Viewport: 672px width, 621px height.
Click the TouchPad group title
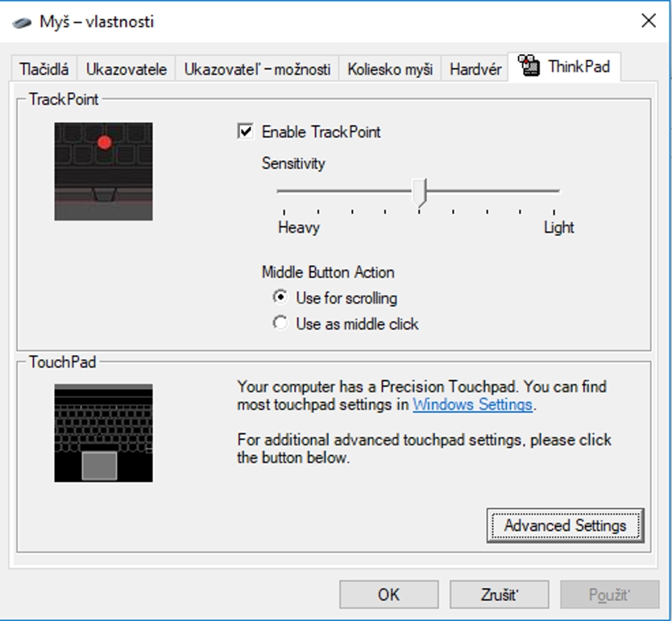tap(63, 362)
